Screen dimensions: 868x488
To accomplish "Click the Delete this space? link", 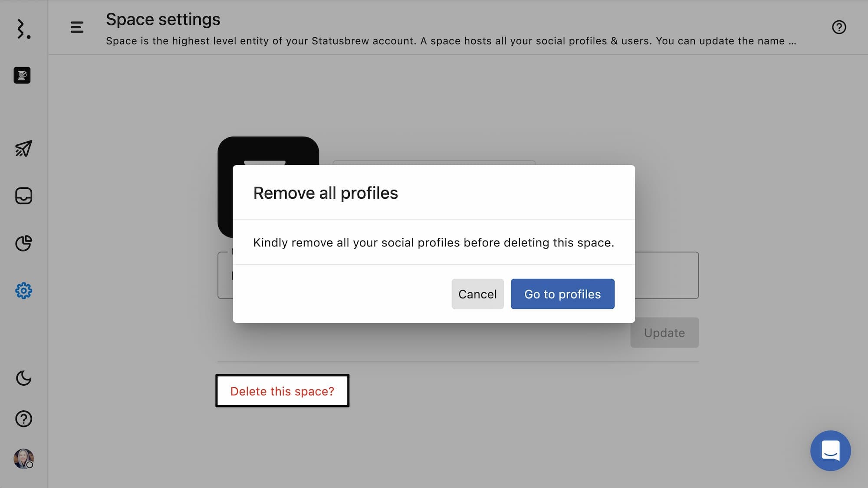I will [282, 391].
